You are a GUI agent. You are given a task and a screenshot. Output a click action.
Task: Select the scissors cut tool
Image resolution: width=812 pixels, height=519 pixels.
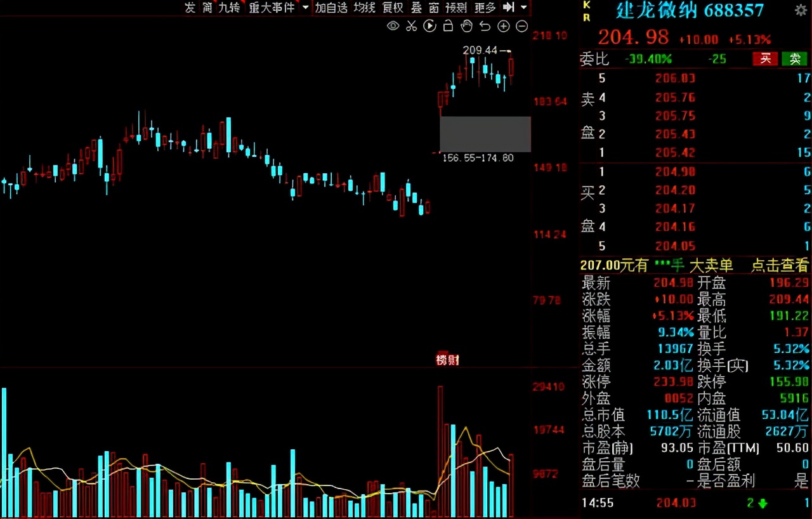click(x=411, y=26)
